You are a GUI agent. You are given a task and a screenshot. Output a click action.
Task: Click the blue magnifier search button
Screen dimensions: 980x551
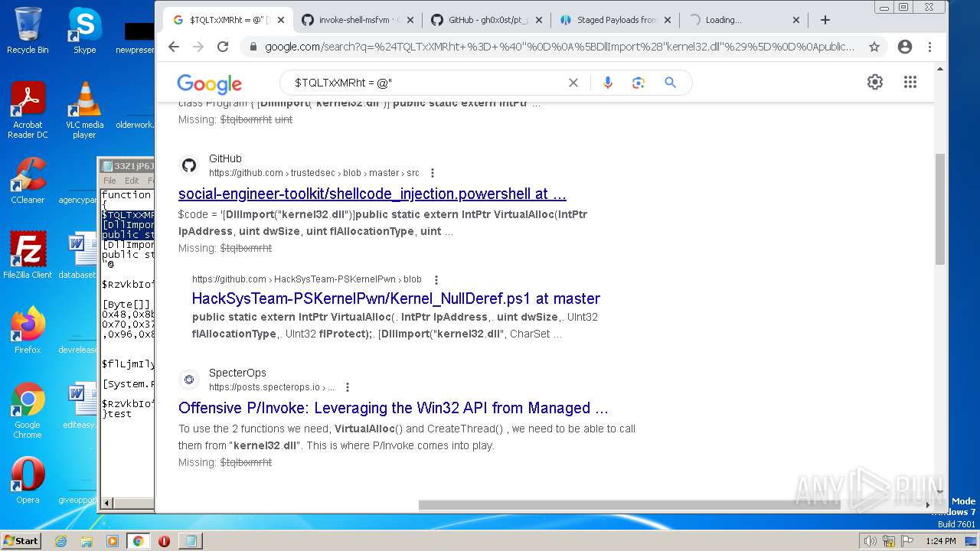click(670, 83)
